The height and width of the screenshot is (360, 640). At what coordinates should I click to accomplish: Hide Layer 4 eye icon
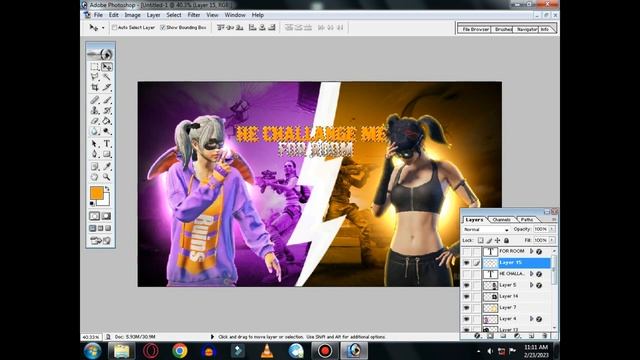tap(467, 319)
